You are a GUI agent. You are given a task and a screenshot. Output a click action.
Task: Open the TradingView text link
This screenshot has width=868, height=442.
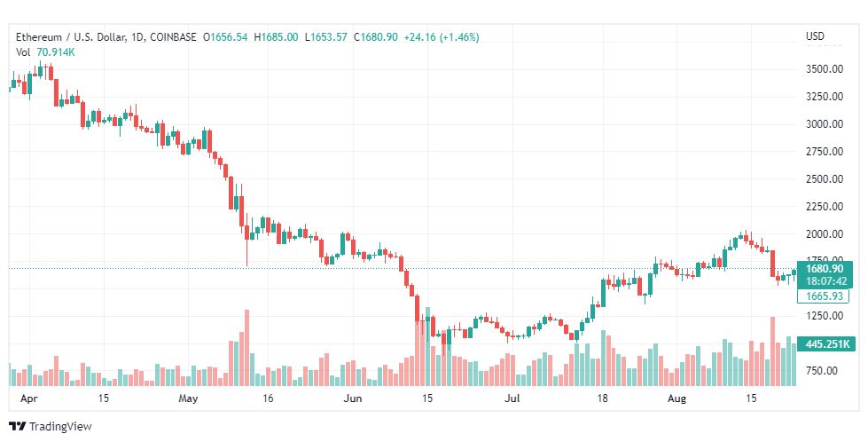pyautogui.click(x=60, y=427)
